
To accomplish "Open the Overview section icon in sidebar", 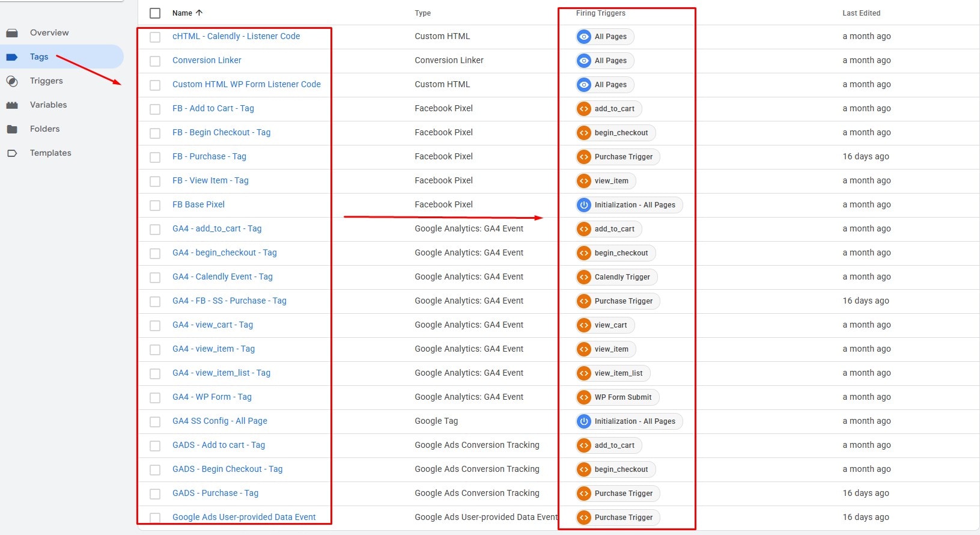I will [x=12, y=33].
